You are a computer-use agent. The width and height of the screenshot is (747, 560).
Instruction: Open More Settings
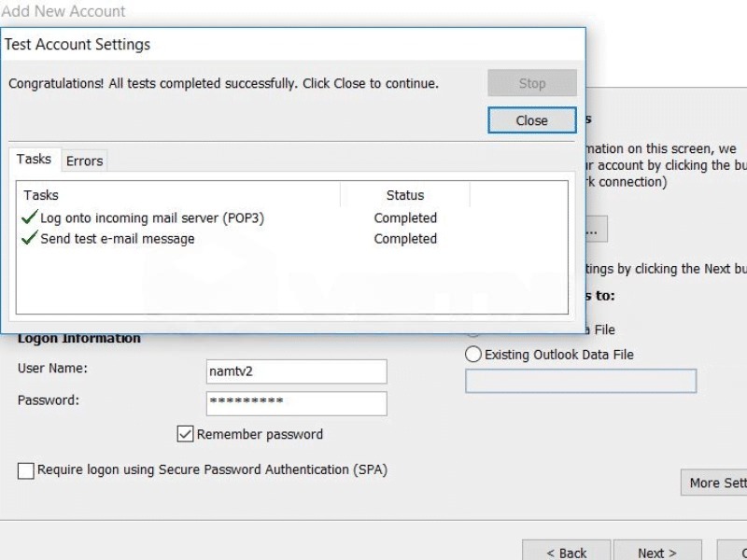tap(714, 483)
